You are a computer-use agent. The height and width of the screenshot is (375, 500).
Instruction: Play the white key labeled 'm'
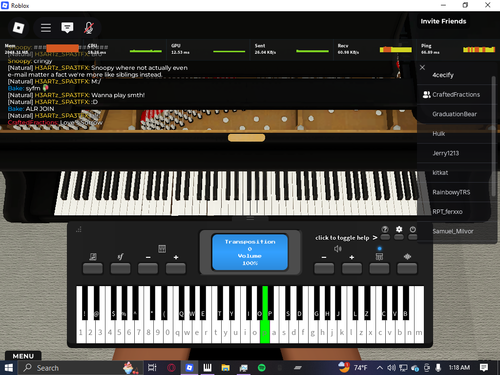[x=419, y=332]
